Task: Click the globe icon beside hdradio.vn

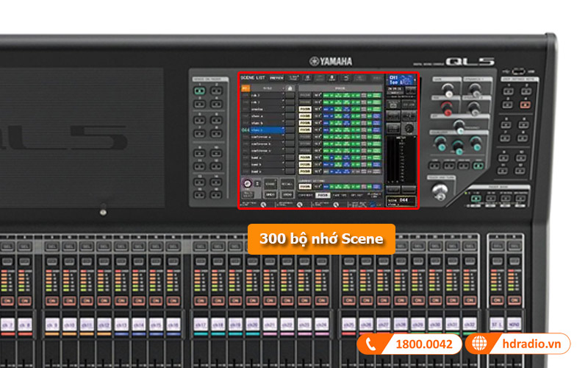Action: click(479, 344)
